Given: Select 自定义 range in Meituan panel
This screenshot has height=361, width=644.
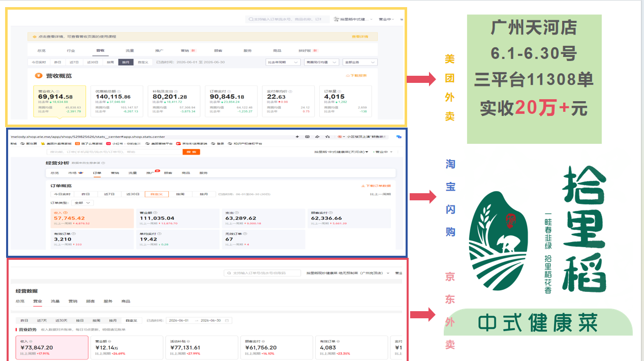Looking at the screenshot, I should coord(142,62).
